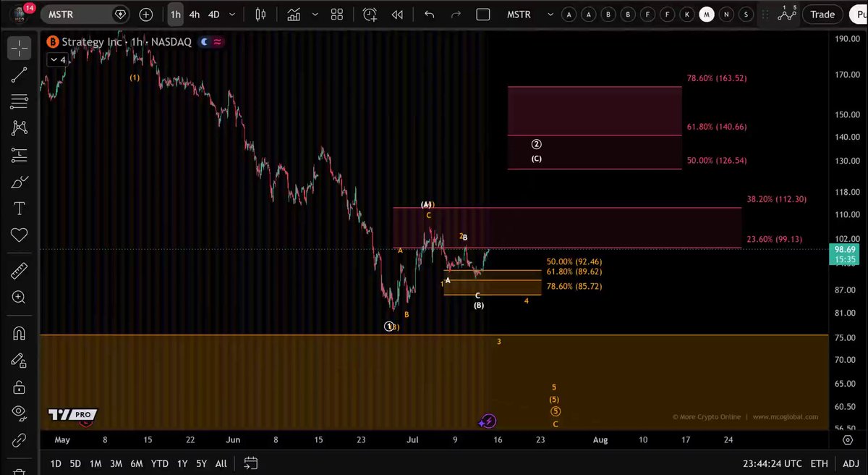
Task: Switch to the 1h timeframe
Action: (x=175, y=14)
